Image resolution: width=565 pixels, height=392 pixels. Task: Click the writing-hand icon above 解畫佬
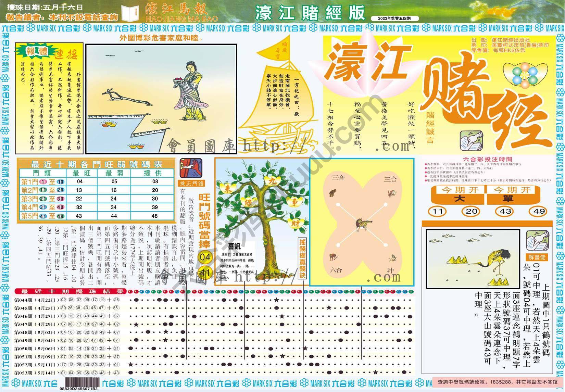point(537,241)
